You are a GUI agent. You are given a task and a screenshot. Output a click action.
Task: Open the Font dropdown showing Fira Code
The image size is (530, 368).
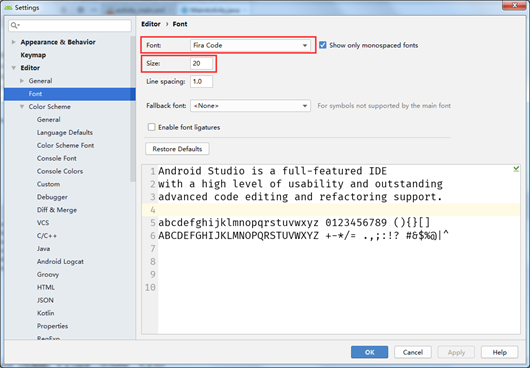click(250, 45)
